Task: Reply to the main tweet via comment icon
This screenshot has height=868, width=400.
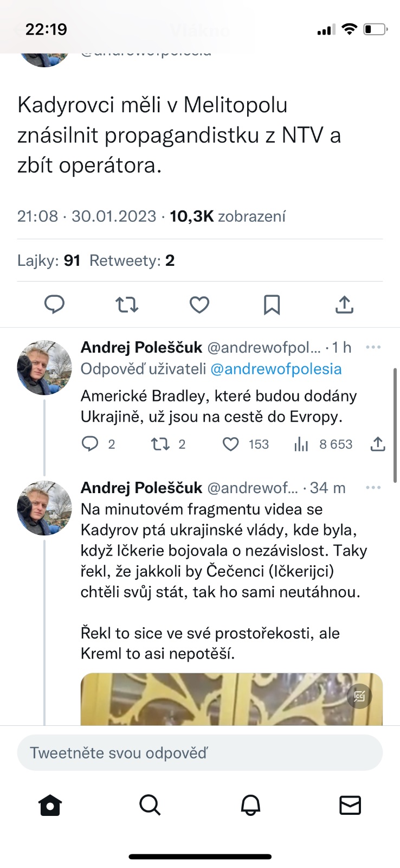Action: pyautogui.click(x=54, y=305)
